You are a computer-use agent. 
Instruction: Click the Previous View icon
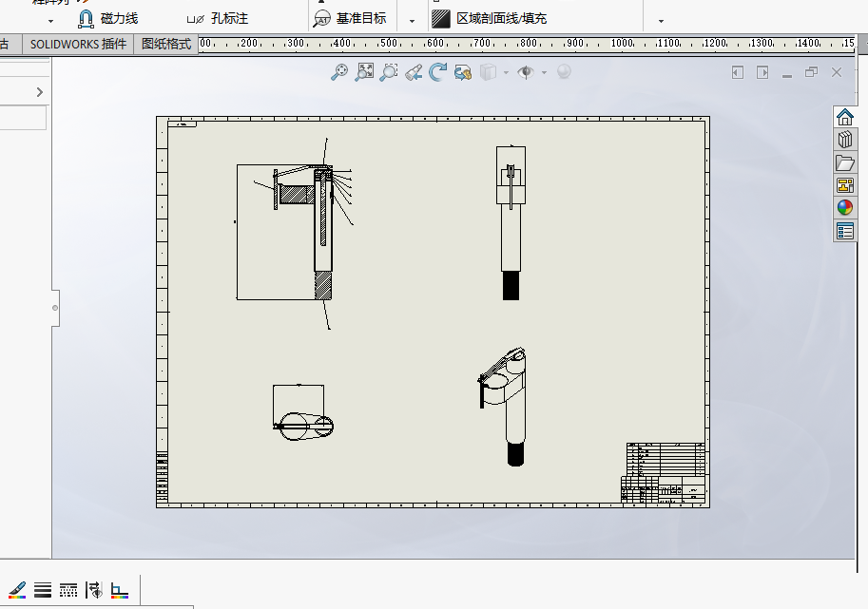click(414, 72)
